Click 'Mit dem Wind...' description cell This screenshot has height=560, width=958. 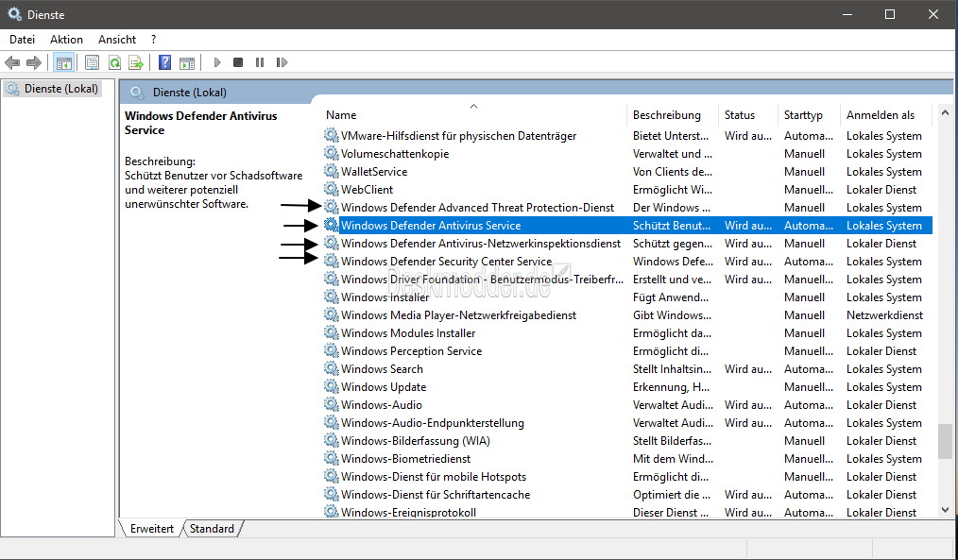click(x=673, y=459)
